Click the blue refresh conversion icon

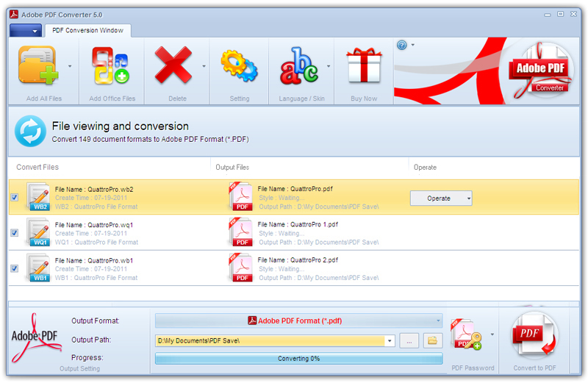(30, 131)
